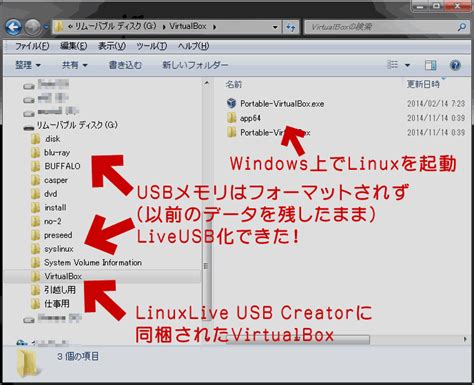This screenshot has height=385, width=474.
Task: Open the ヘルプ(H) menu
Action: pyautogui.click(x=193, y=46)
